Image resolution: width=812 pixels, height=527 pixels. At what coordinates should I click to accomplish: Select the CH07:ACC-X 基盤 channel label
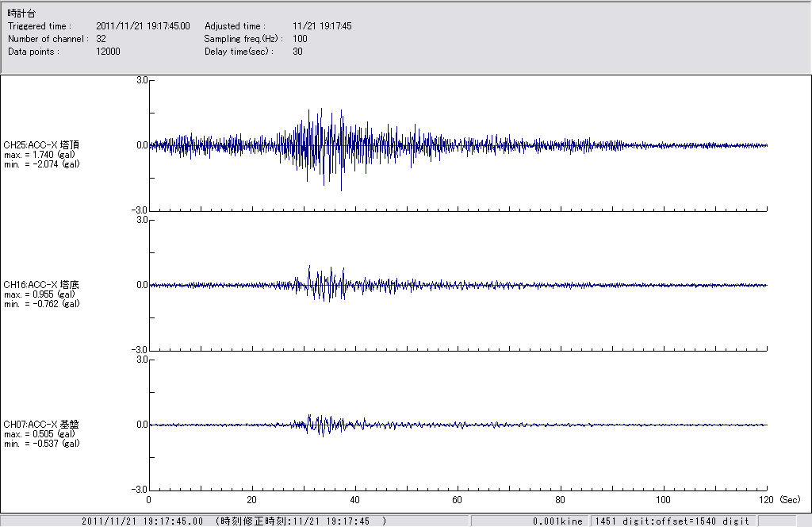pyautogui.click(x=41, y=425)
